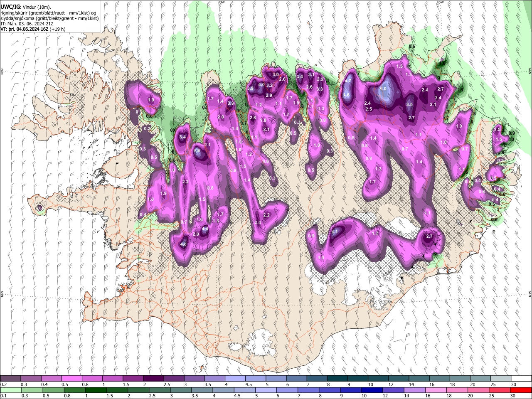Screen dimensions: 532x399
Task: Select the 3.1 precipitation value
Action: click(311, 74)
